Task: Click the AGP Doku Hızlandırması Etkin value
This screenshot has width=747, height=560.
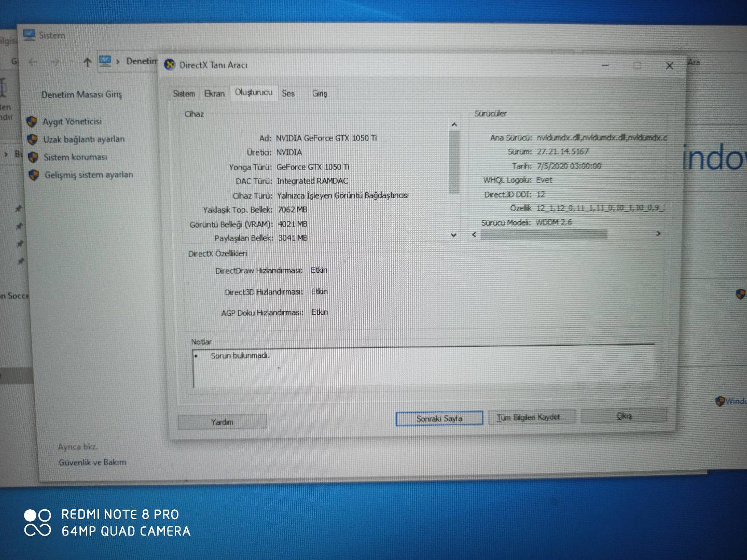Action: (x=320, y=312)
